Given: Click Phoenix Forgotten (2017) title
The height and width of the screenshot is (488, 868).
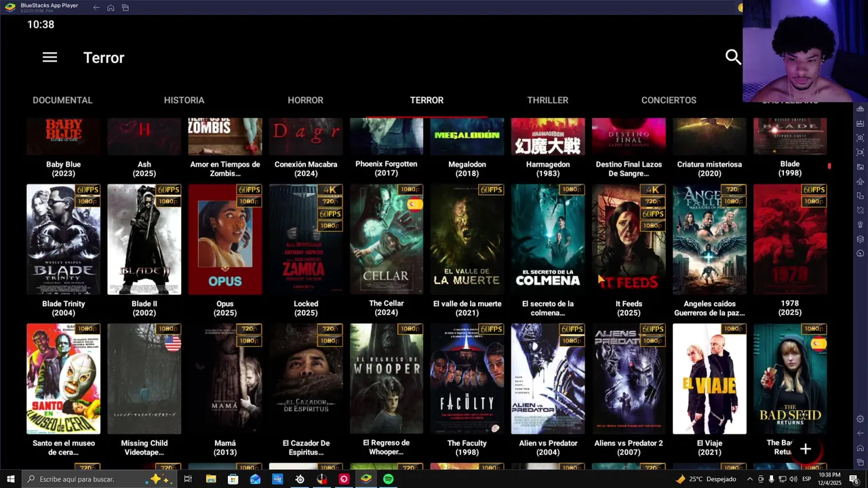Looking at the screenshot, I should (x=387, y=168).
